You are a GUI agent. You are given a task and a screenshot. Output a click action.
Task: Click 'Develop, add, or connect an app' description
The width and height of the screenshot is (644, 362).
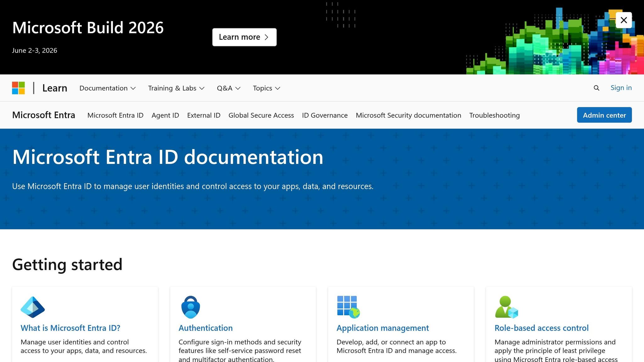coord(397,346)
